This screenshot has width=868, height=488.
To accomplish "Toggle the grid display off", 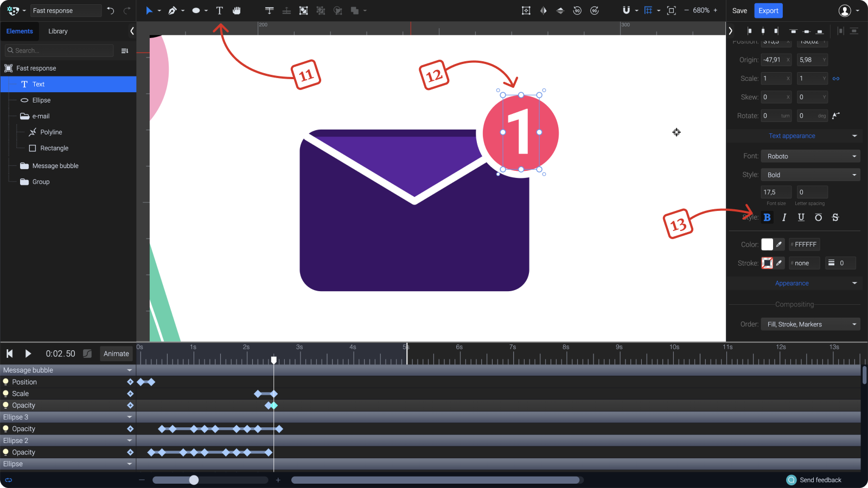I will click(649, 10).
